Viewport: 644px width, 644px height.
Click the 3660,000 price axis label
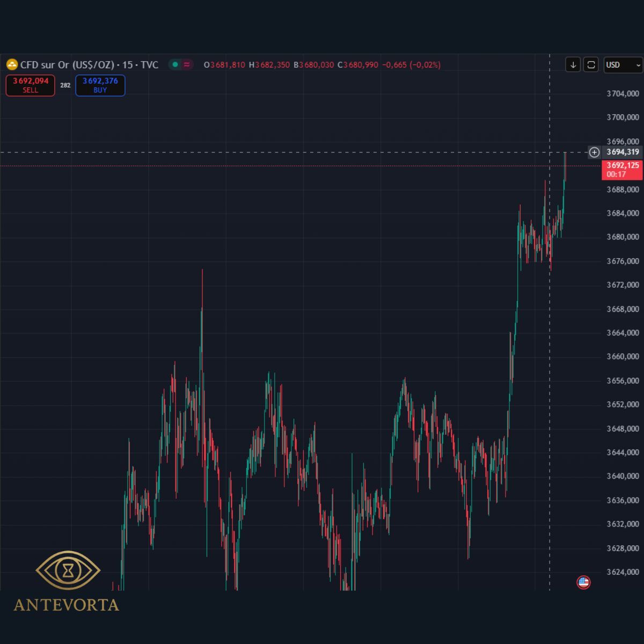coord(623,357)
